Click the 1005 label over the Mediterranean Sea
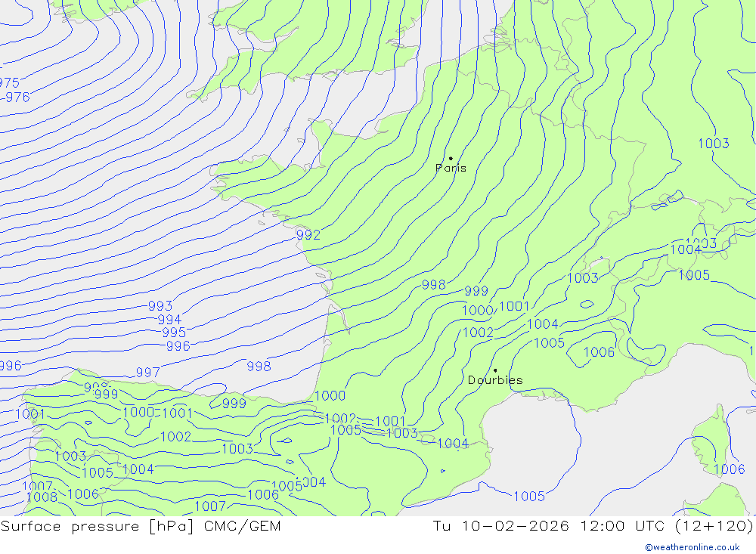This screenshot has height=554, width=756. pyautogui.click(x=529, y=496)
